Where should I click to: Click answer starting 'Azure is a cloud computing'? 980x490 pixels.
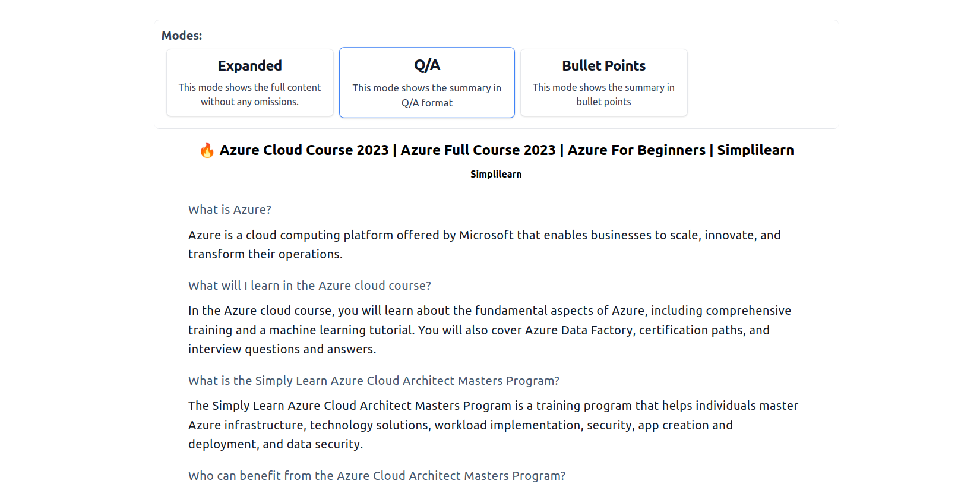coord(484,245)
